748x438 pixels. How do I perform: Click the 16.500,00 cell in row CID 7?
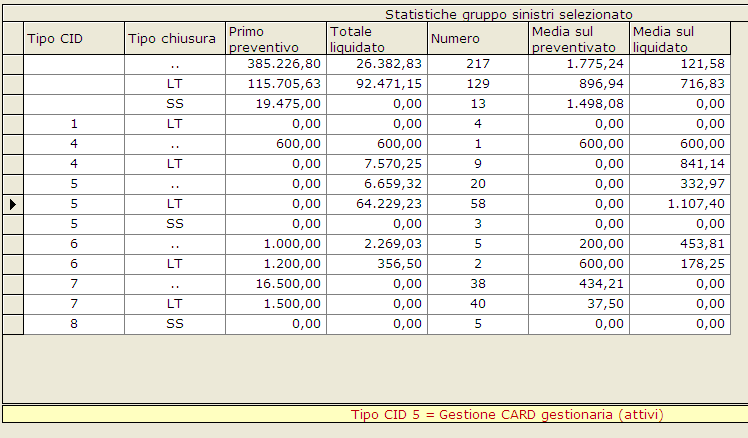tap(276, 284)
